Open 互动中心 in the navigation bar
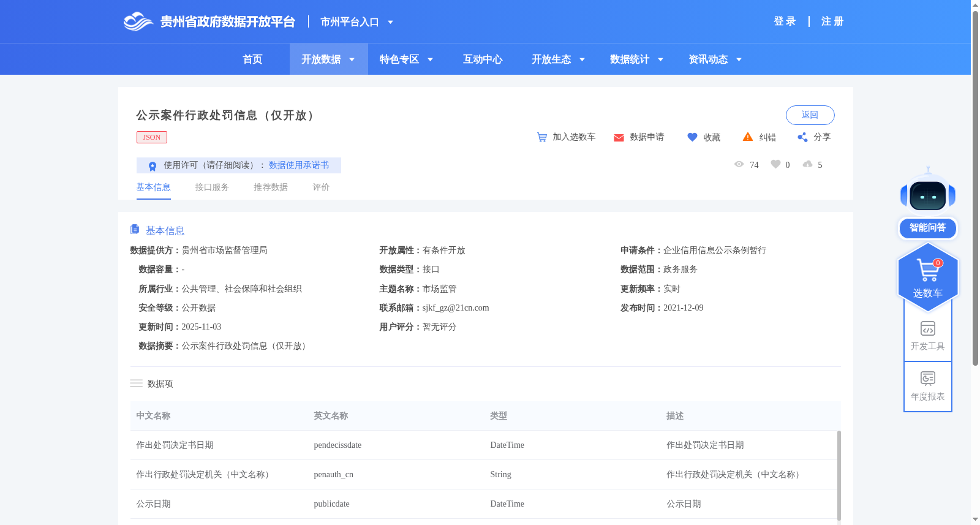980x525 pixels. [483, 59]
